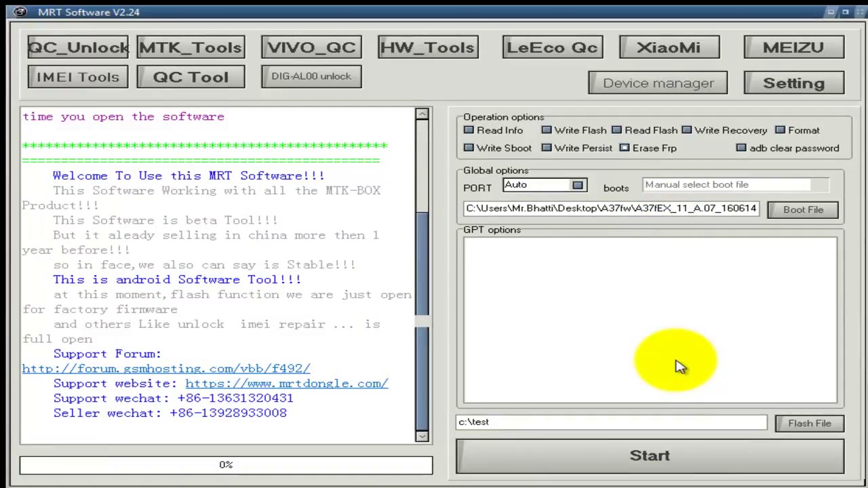The height and width of the screenshot is (488, 868).
Task: Click 'Support wechat: +86-13631320431' text
Action: click(x=173, y=399)
